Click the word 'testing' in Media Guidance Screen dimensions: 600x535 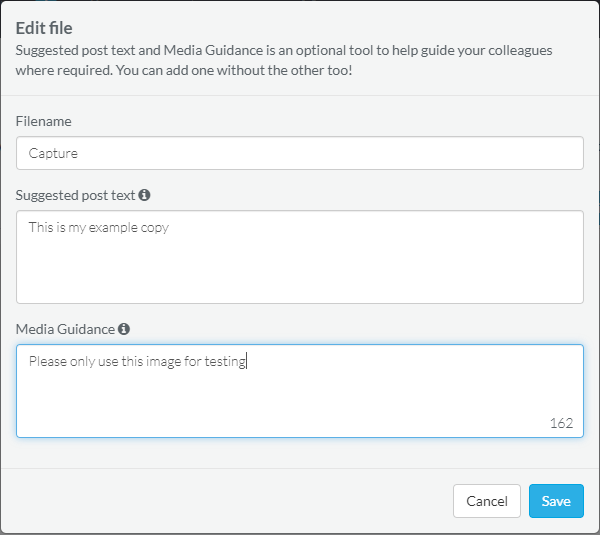click(225, 362)
